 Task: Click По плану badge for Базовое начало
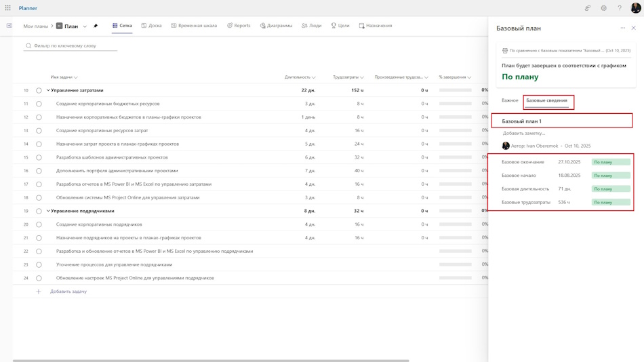(x=611, y=176)
